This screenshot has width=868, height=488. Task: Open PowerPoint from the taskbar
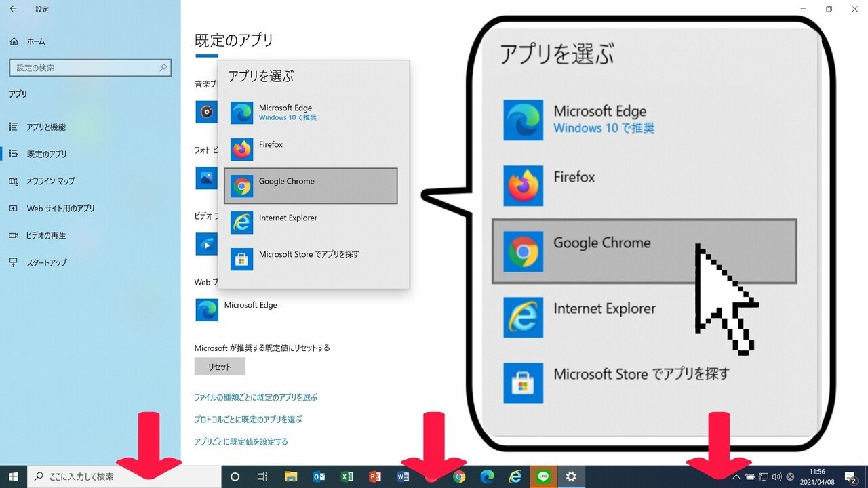click(x=374, y=476)
